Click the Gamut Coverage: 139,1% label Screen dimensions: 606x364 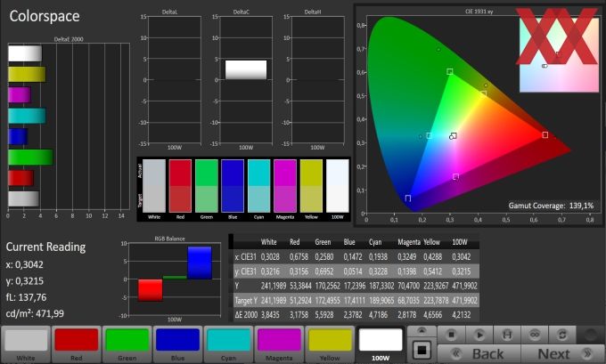pos(551,206)
